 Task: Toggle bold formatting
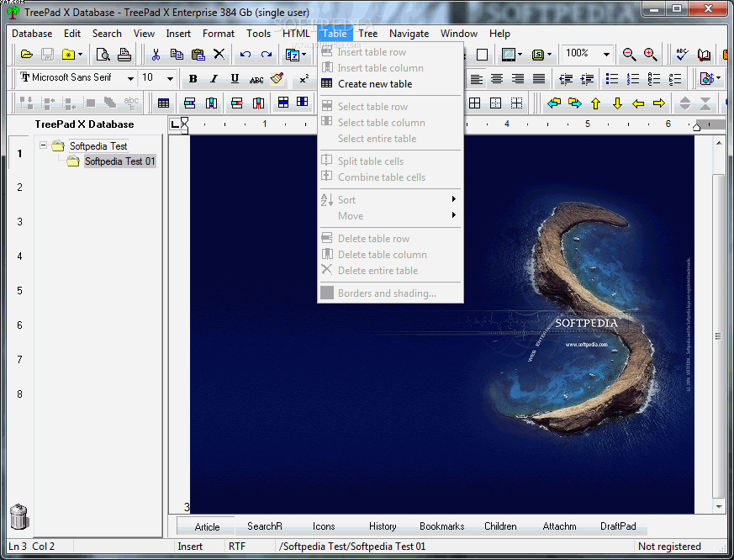pos(193,79)
